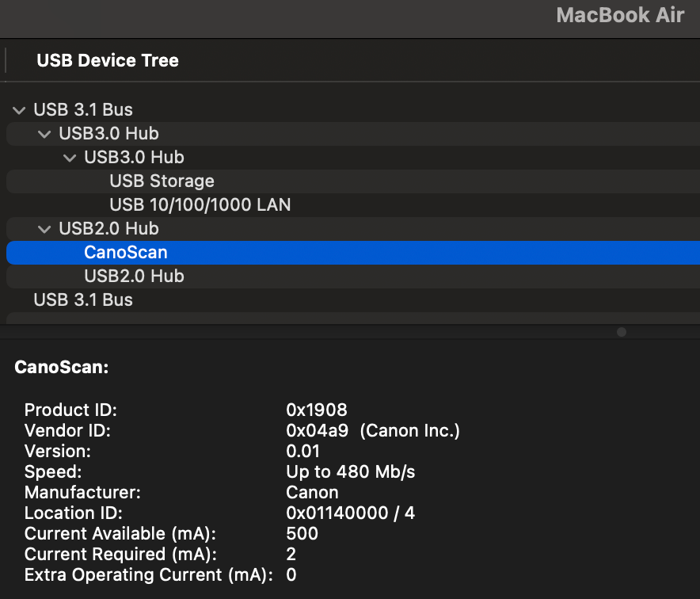Click Location ID value 0x01140000 / 4
The image size is (700, 599).
tap(351, 513)
